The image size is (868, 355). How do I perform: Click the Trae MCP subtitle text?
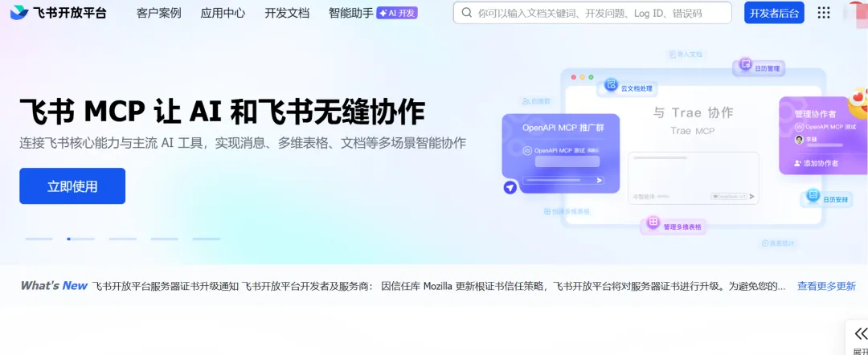pos(693,131)
